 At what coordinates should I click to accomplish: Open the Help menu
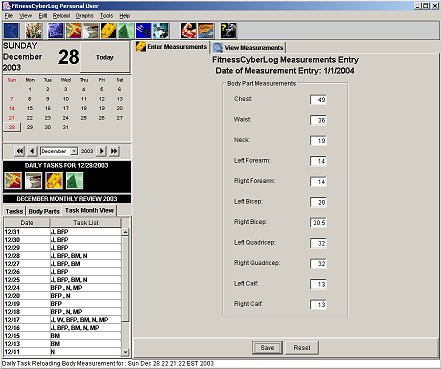(125, 16)
